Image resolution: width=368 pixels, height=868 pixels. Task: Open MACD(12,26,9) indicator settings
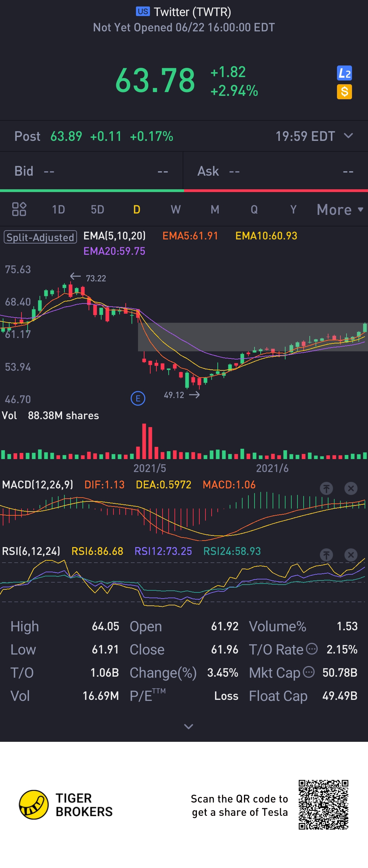(37, 485)
